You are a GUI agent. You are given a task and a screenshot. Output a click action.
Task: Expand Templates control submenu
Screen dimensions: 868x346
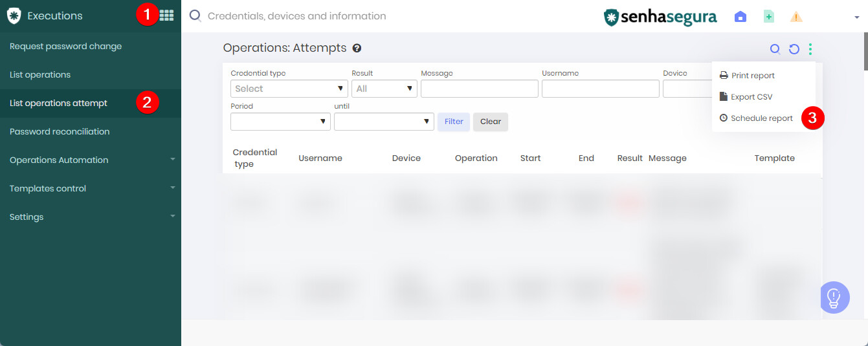tap(91, 189)
